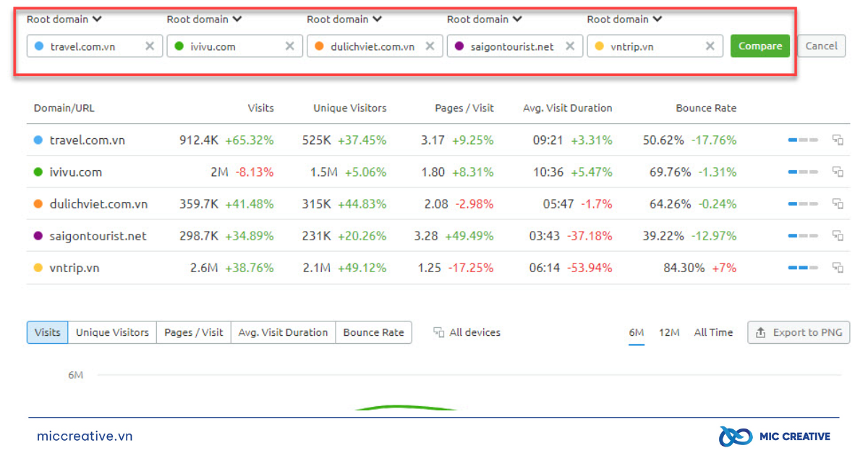868x456 pixels.
Task: Click the MIC Creative logo
Action: click(774, 436)
